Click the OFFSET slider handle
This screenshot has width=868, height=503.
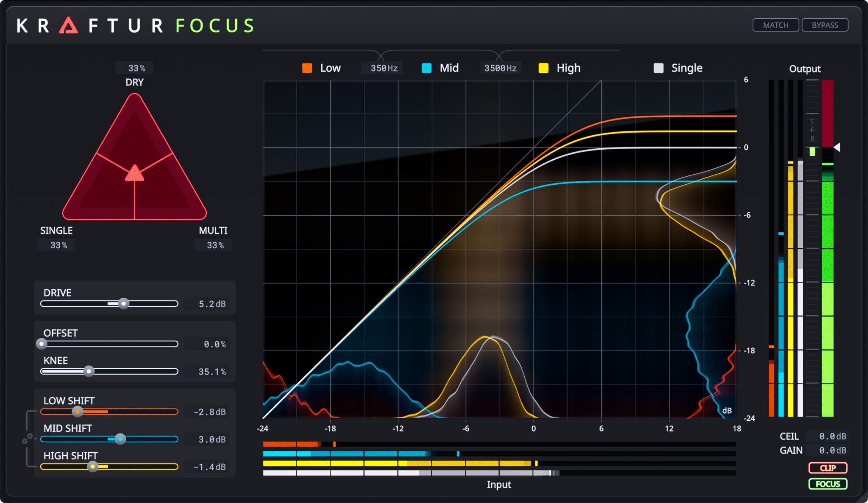pos(41,344)
